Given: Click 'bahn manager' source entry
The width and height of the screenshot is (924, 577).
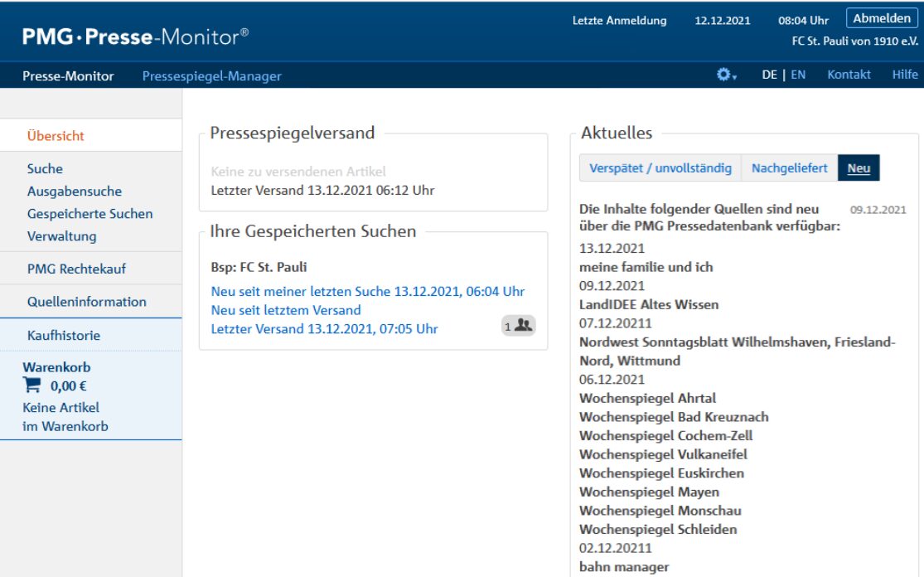Looking at the screenshot, I should coord(624,567).
